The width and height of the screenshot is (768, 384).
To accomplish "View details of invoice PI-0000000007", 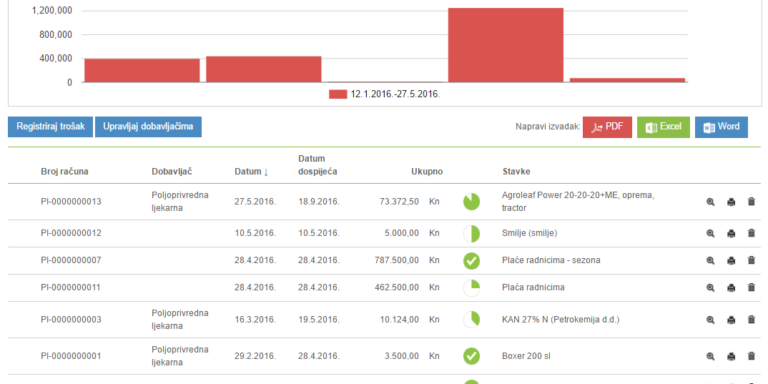I will coord(710,261).
